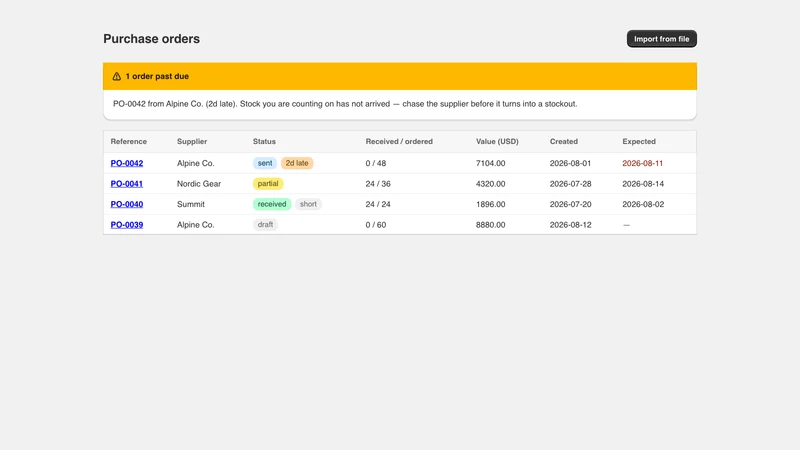Click the value 7104.00
Screen dimensions: 800x450
tap(490, 163)
